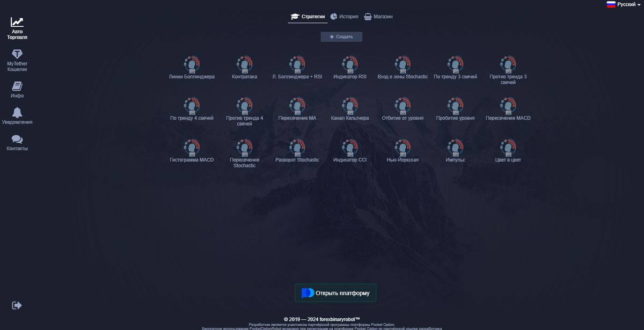Open the Индикатор RSI strategy icon
Screen dimensions: 644x330
[x=350, y=64]
